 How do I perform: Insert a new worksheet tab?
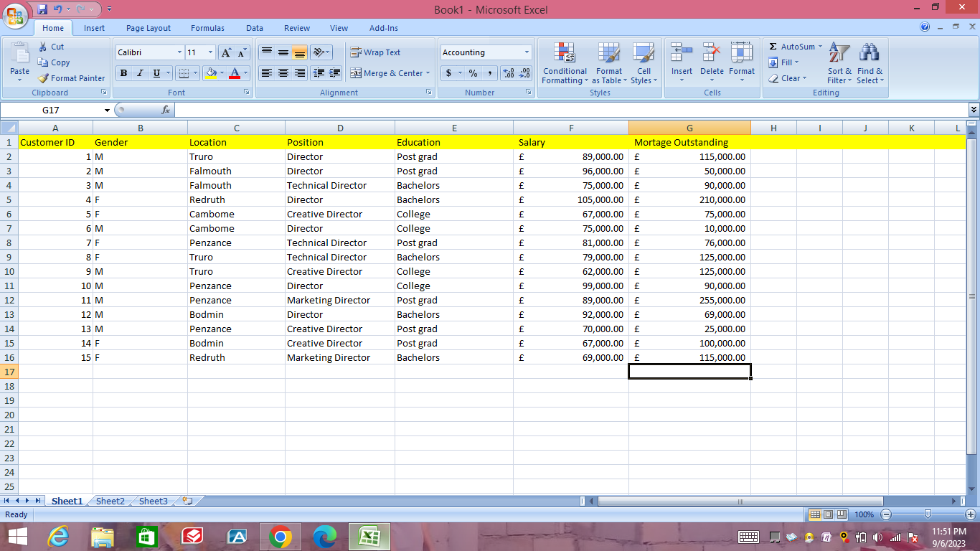187,501
